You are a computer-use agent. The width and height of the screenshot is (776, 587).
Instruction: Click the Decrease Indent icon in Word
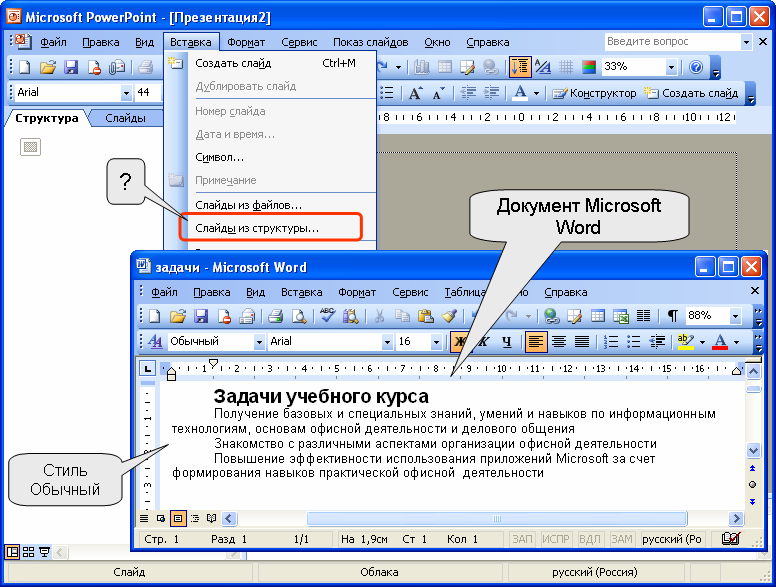(657, 341)
